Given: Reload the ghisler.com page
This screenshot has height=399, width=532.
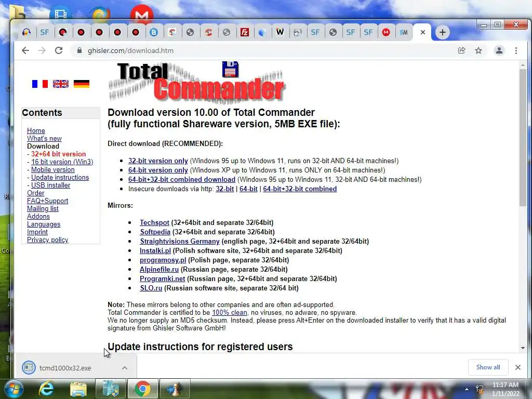Looking at the screenshot, I should click(59, 50).
